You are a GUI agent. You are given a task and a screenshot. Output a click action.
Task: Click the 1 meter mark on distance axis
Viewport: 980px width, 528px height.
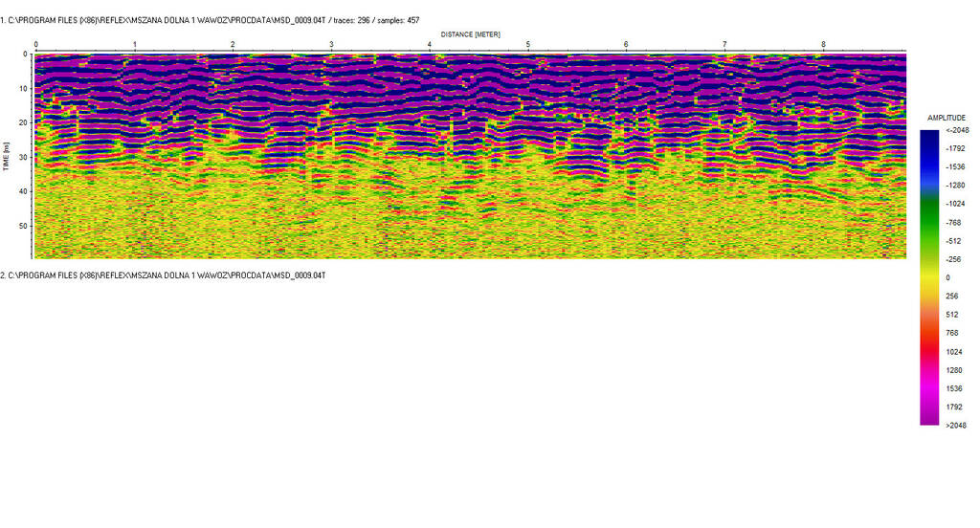click(x=134, y=45)
